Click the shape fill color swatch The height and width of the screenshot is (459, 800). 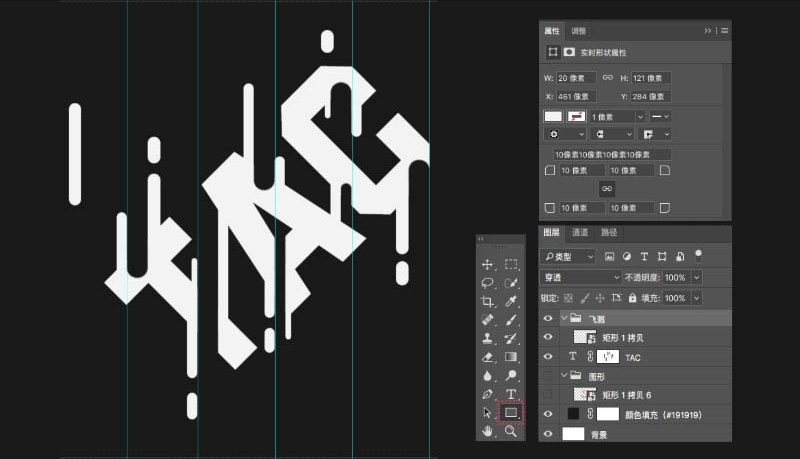tap(553, 116)
